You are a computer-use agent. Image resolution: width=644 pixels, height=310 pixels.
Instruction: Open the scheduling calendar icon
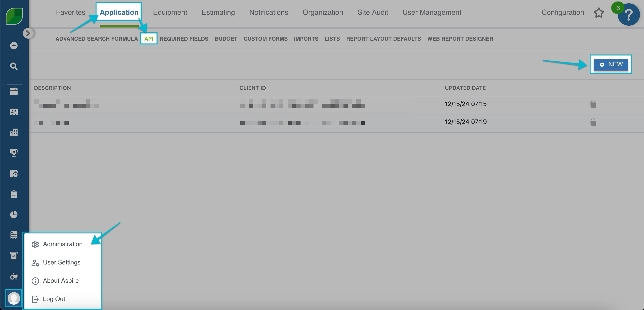click(14, 91)
